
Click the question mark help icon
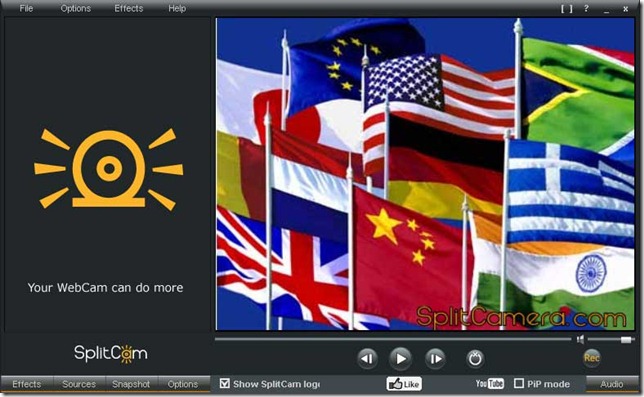[586, 8]
